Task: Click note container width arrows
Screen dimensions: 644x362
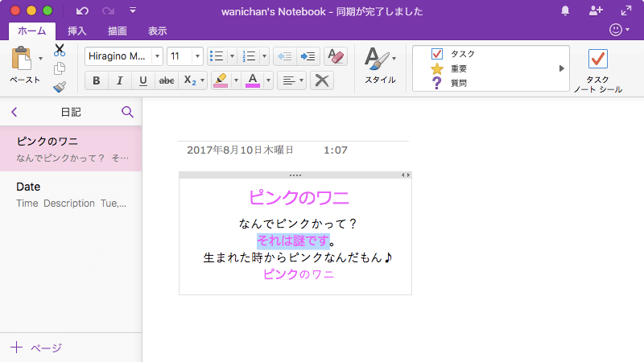Action: coord(406,175)
